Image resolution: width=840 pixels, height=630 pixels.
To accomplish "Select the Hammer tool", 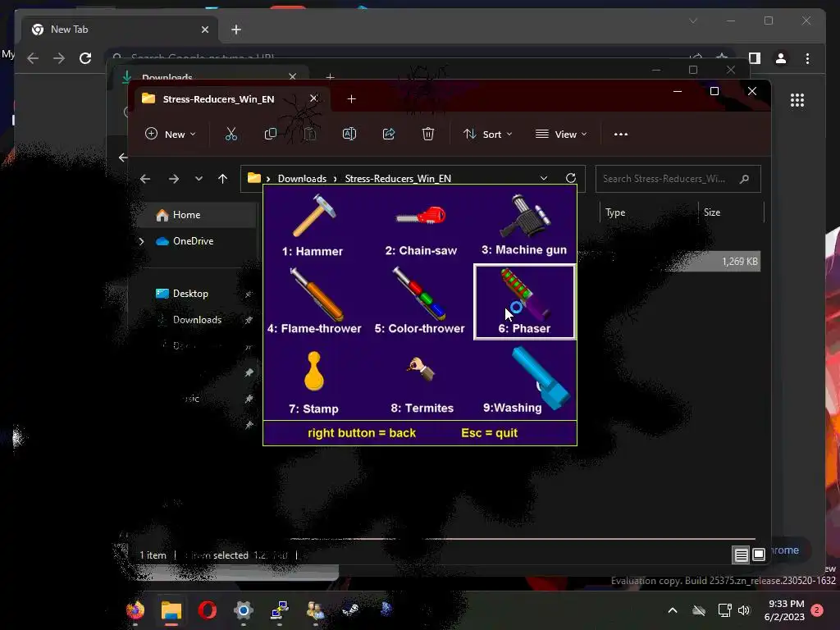I will coord(314,225).
